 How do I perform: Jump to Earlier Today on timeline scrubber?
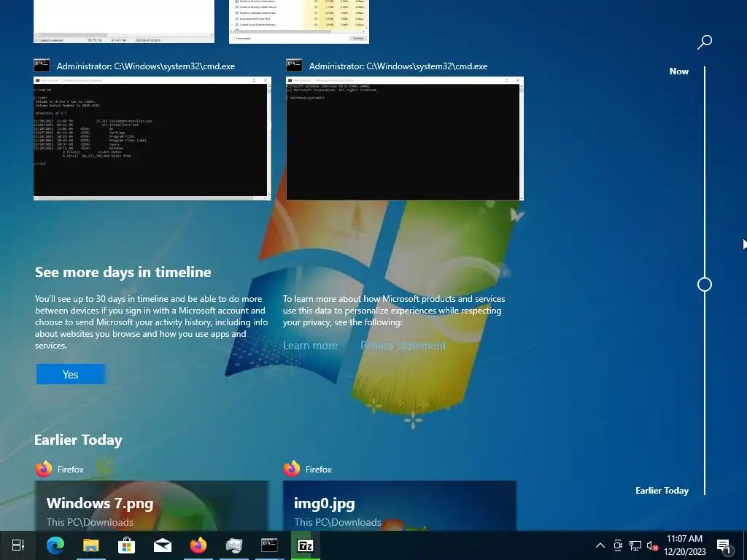(662, 491)
